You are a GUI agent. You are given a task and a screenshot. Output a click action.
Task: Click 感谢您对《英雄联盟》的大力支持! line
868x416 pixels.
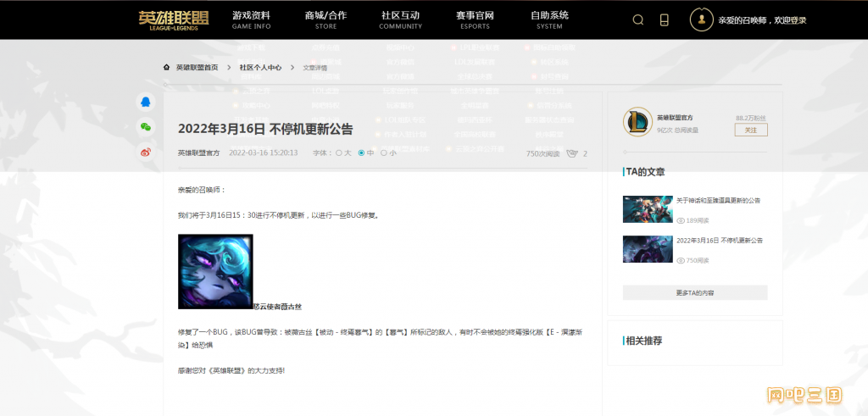pos(231,370)
